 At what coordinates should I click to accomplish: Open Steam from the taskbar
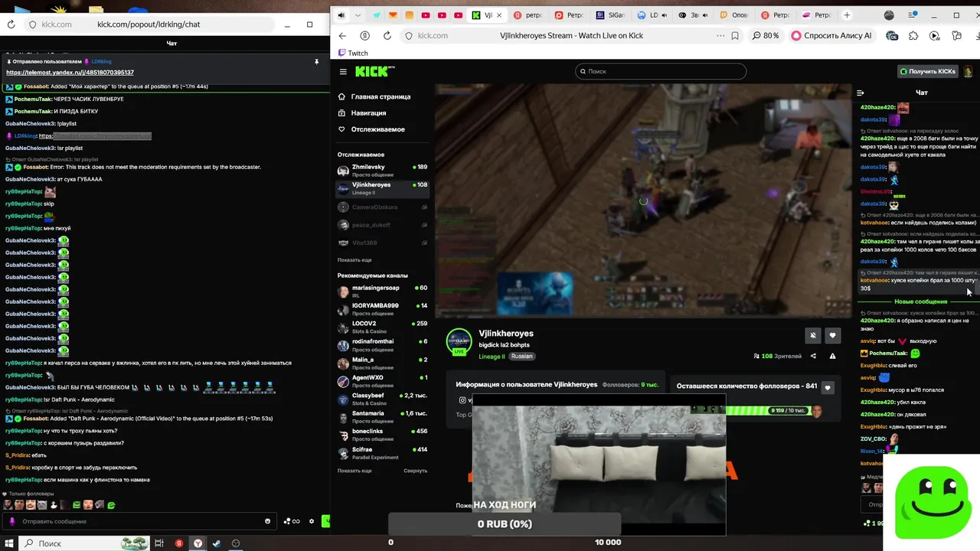click(x=217, y=543)
